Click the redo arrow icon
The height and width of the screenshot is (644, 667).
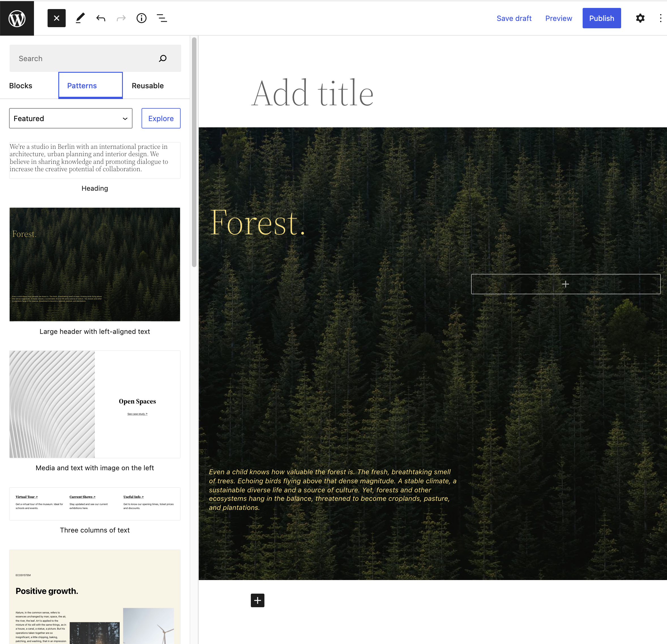point(121,18)
